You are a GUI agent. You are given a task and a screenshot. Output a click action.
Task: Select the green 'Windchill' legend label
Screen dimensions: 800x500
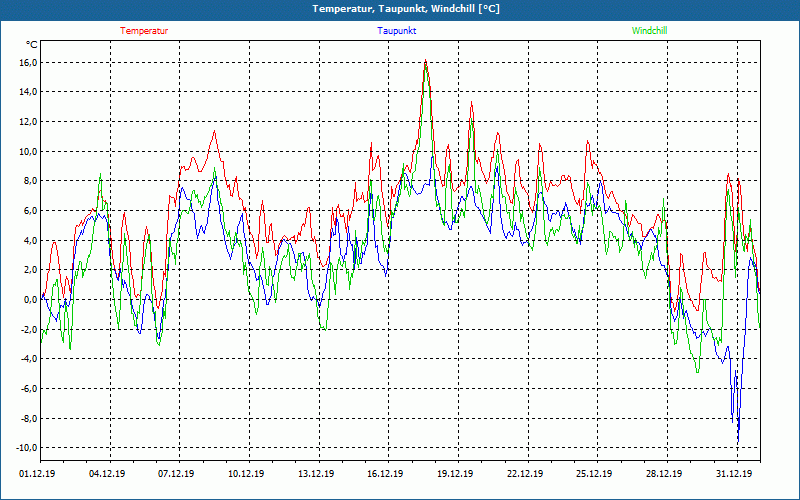[x=649, y=31]
